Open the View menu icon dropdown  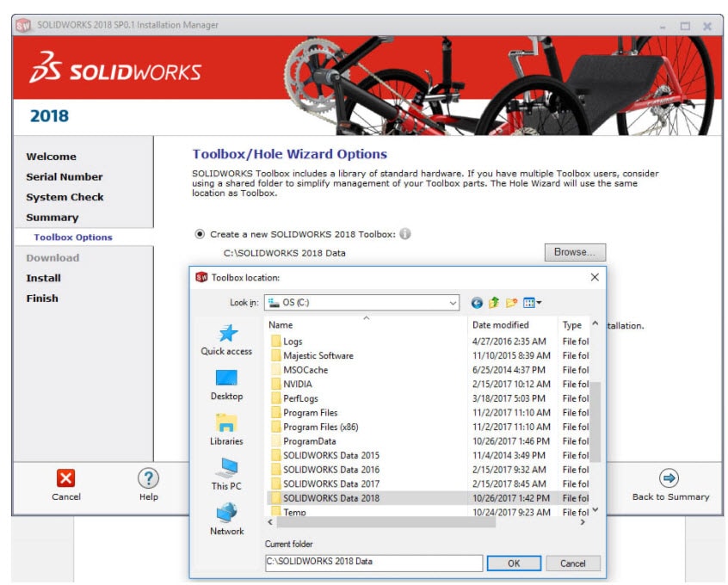(533, 303)
